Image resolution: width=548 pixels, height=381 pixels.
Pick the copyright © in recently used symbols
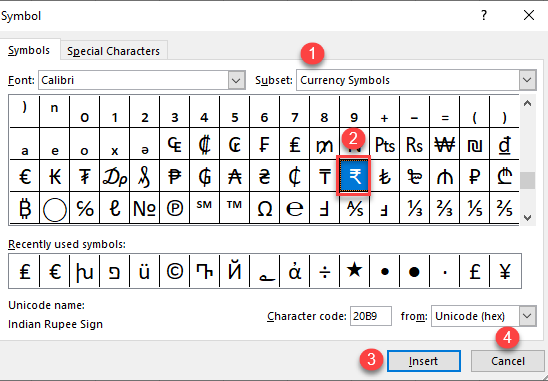coord(175,271)
